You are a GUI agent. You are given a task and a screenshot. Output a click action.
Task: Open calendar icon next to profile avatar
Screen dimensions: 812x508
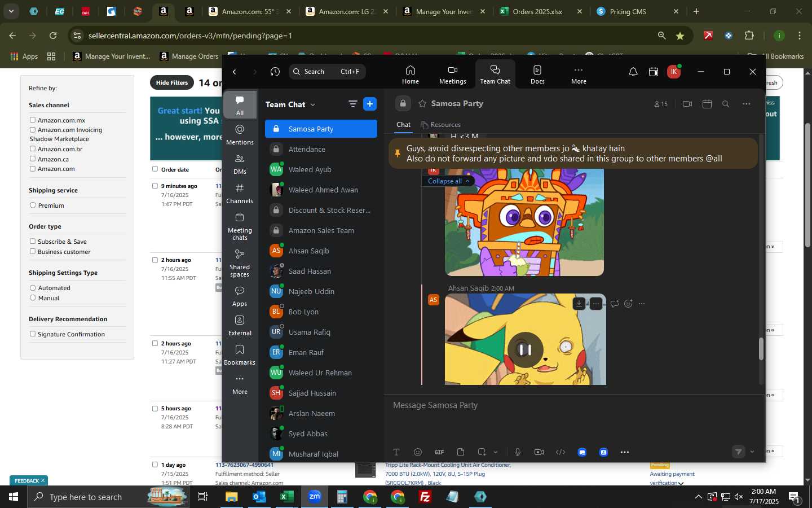[654, 72]
